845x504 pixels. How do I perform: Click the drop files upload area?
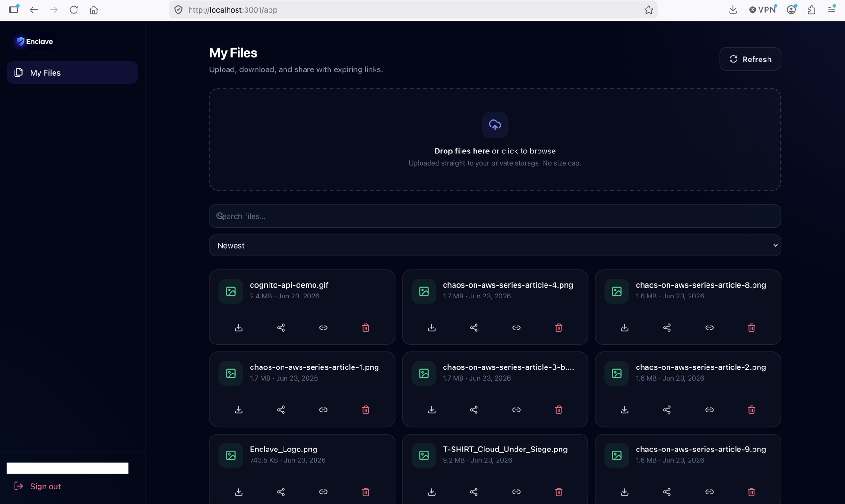[495, 139]
